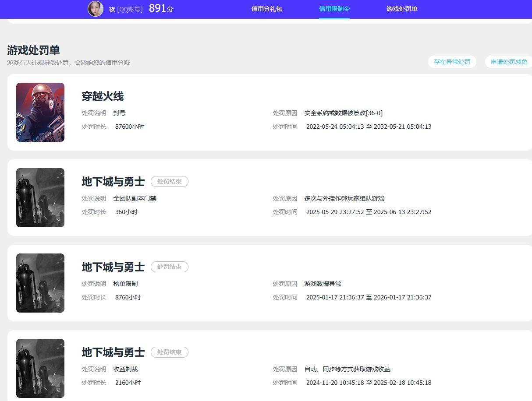This screenshot has width=532, height=401.
Task: Click the 2160小时 duration value
Action: coord(128,383)
